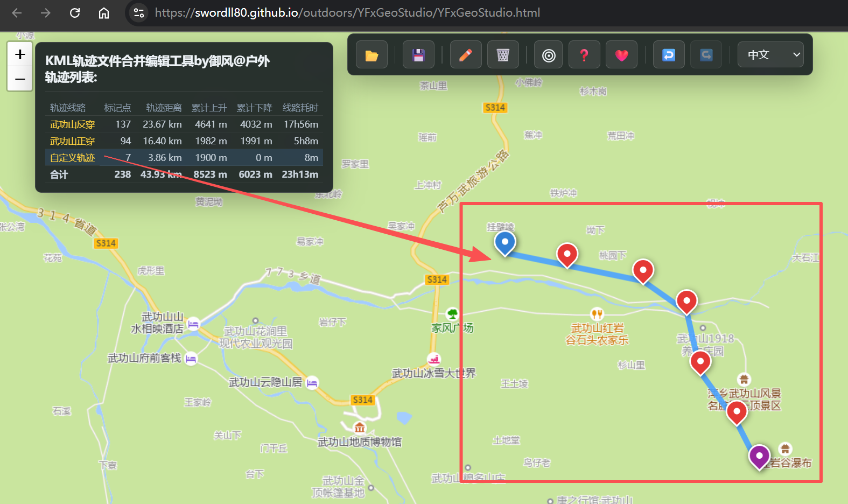Image resolution: width=848 pixels, height=504 pixels.
Task: Click the blue start waypoint marker
Action: (x=505, y=243)
